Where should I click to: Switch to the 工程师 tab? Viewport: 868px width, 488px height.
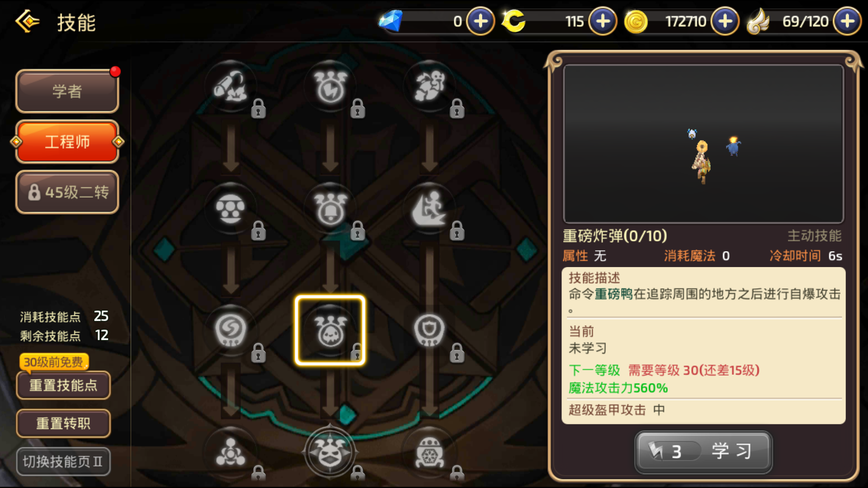point(67,142)
